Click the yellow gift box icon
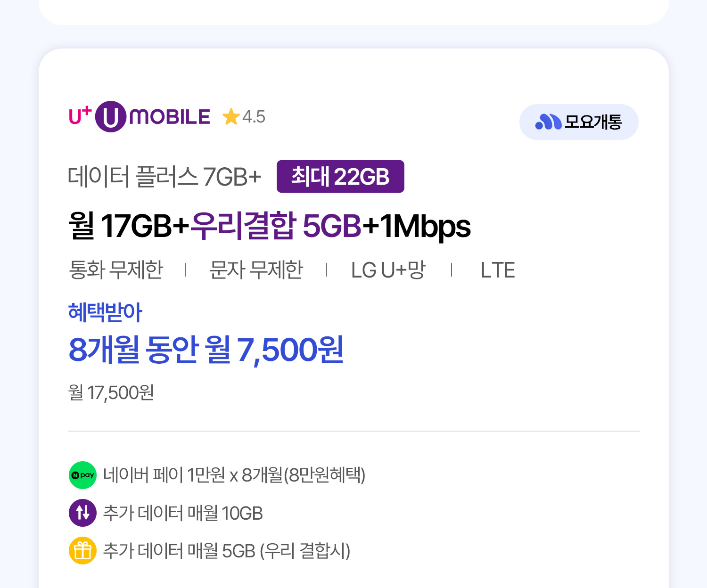This screenshot has height=588, width=707. (83, 550)
